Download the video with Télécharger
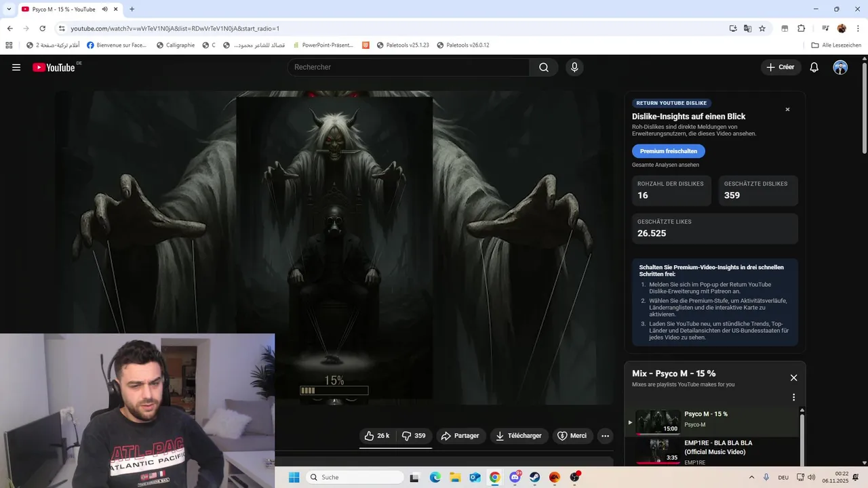The image size is (868, 488). point(519,436)
